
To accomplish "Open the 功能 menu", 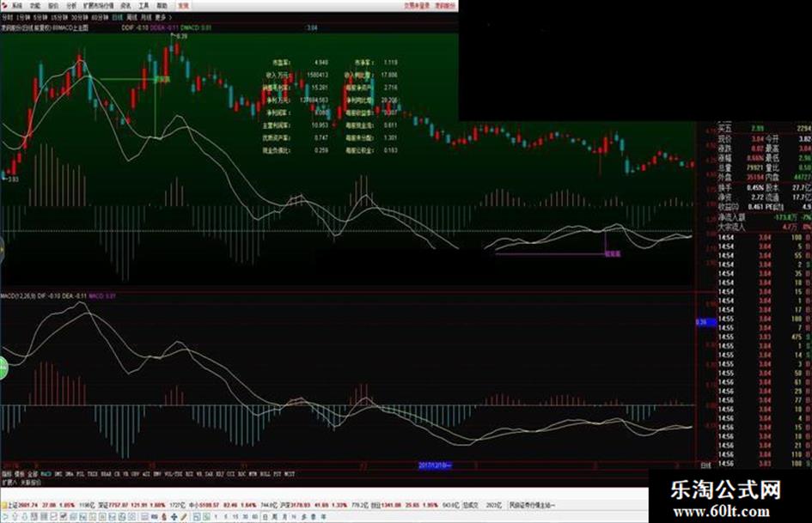I will 34,6.
